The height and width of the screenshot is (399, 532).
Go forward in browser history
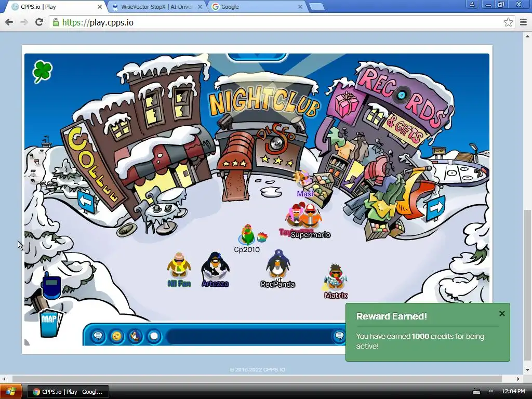coord(24,22)
